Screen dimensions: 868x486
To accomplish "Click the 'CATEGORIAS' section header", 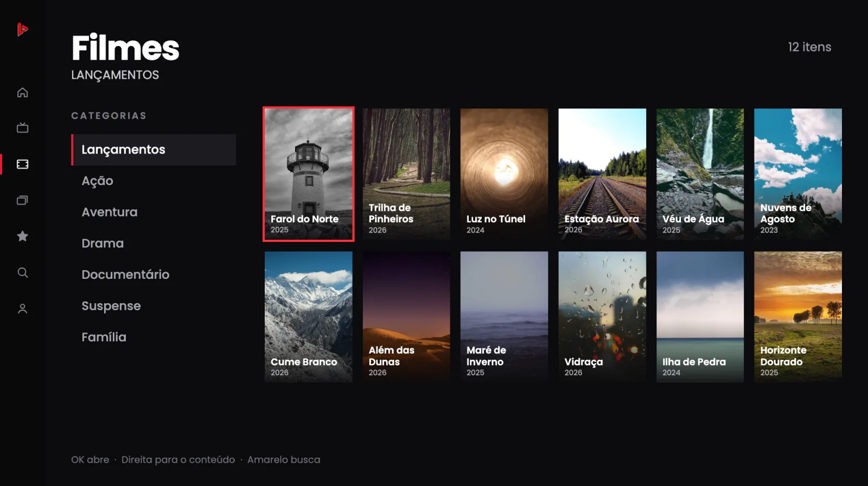I will 109,116.
